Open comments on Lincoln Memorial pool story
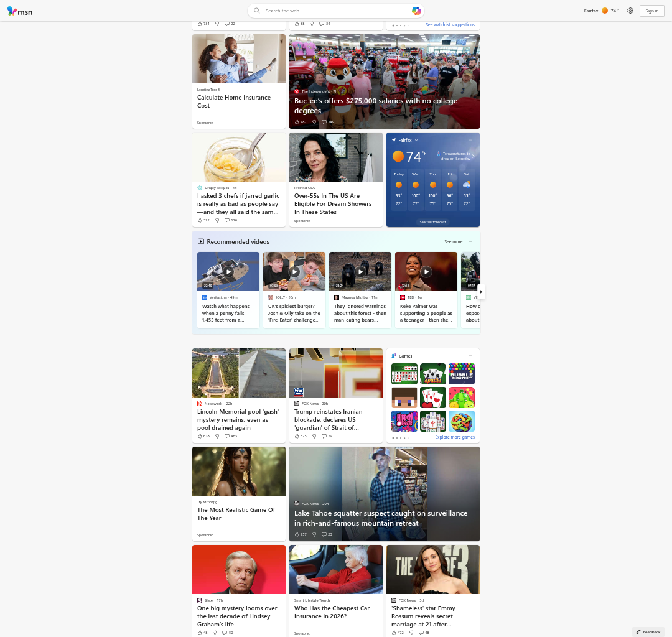 tap(231, 436)
